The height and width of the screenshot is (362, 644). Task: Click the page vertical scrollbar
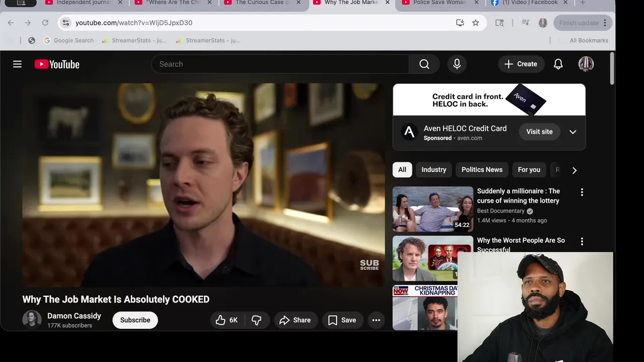point(612,69)
